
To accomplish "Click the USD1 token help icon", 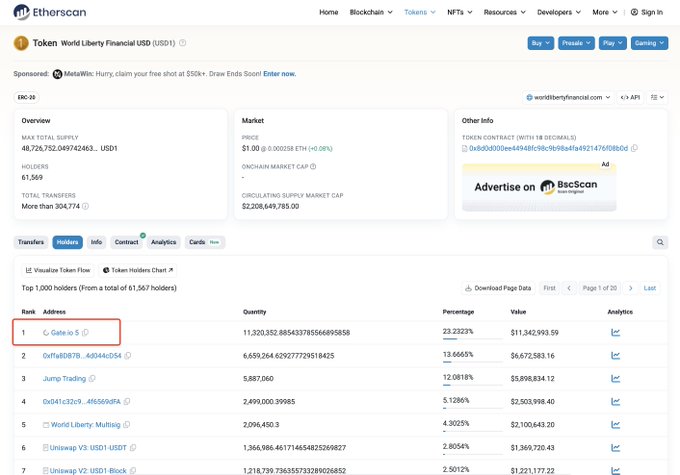I will coord(182,43).
